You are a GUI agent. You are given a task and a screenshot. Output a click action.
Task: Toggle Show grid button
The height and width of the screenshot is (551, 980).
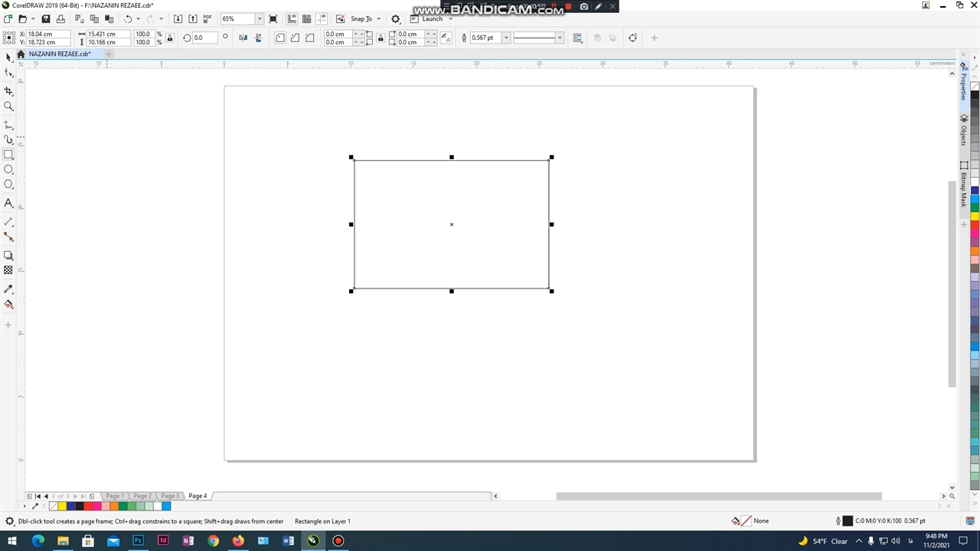click(x=306, y=18)
